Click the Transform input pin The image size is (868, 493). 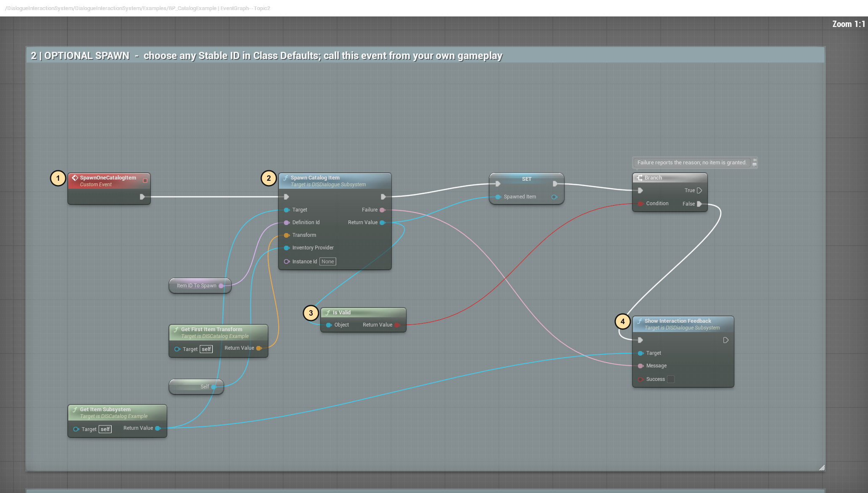pos(287,235)
